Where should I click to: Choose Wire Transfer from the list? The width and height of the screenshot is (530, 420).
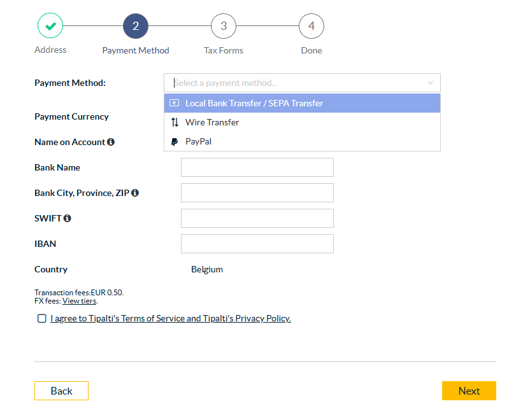point(212,122)
